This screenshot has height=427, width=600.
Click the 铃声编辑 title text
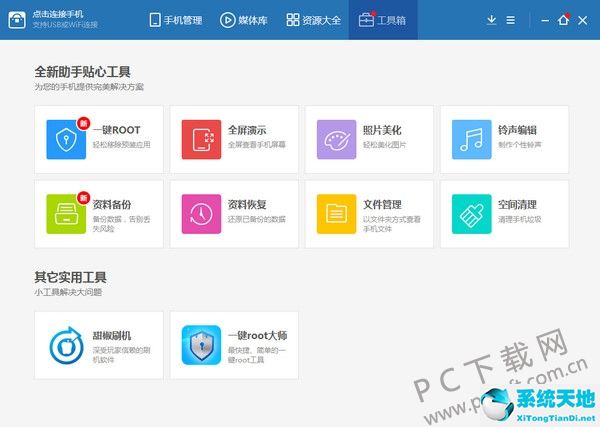click(x=517, y=130)
